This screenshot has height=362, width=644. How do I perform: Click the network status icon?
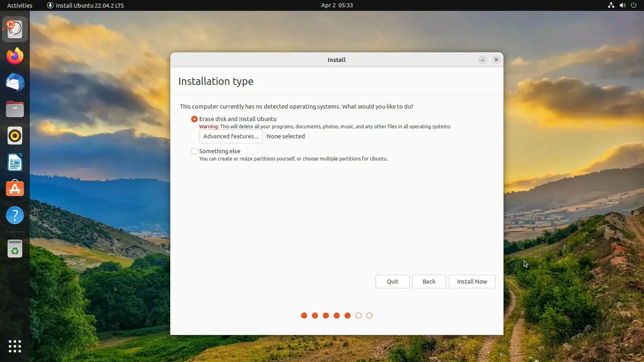click(611, 5)
